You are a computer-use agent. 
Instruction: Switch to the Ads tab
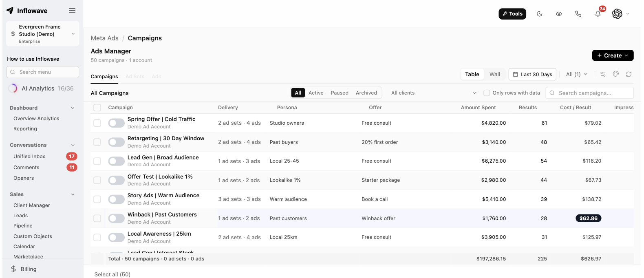(157, 77)
